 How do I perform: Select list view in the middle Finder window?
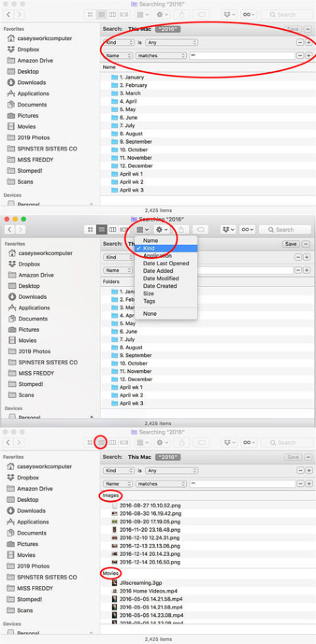(101, 230)
